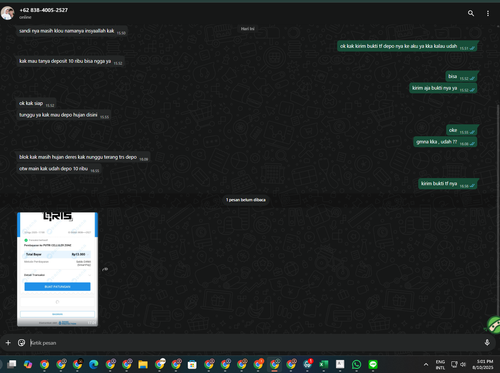Select the sent "bisa" message
The width and height of the screenshot is (500, 373).
(x=461, y=77)
